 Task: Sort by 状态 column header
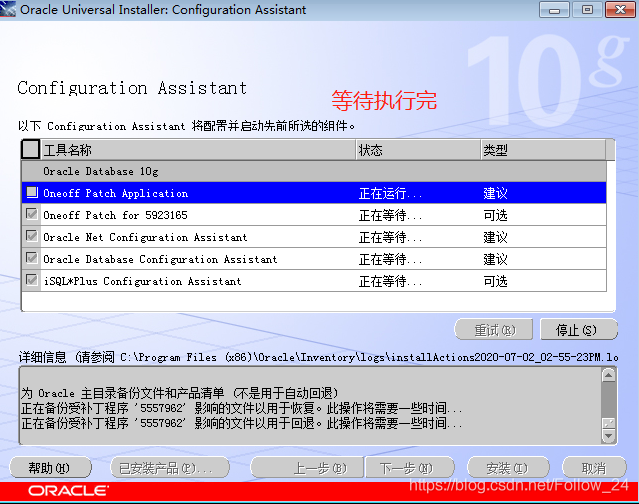[419, 150]
